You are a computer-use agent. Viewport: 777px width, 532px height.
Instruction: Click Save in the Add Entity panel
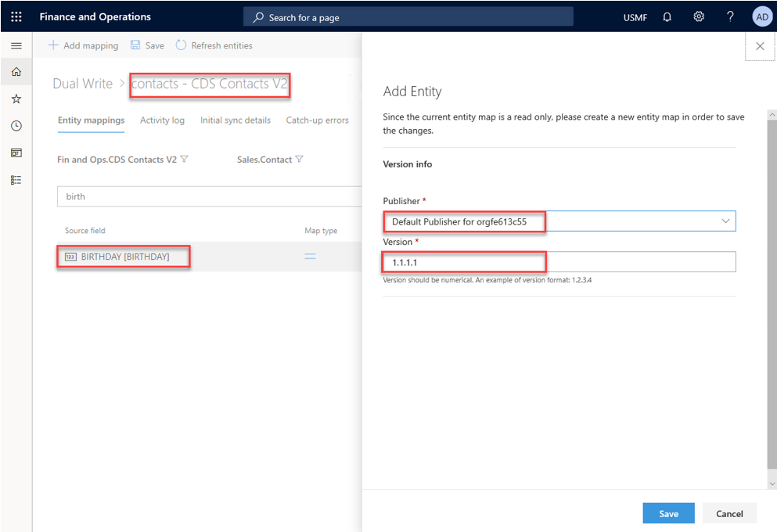coord(668,514)
